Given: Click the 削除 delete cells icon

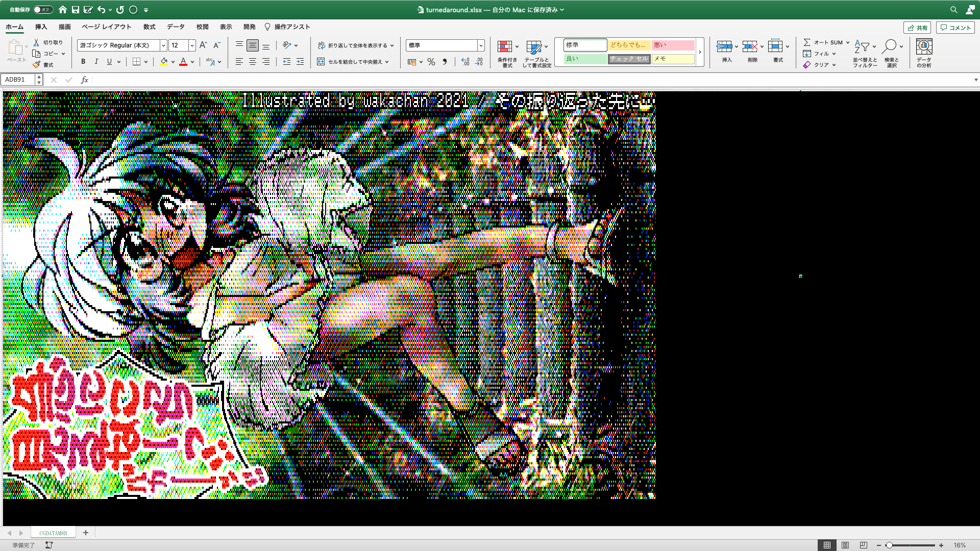Looking at the screenshot, I should [x=750, y=46].
